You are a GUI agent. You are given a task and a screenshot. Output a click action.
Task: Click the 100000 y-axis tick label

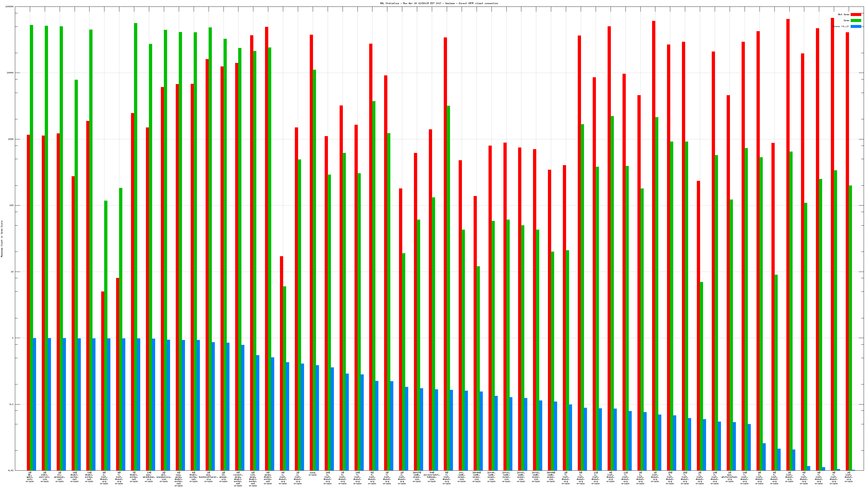[10, 7]
